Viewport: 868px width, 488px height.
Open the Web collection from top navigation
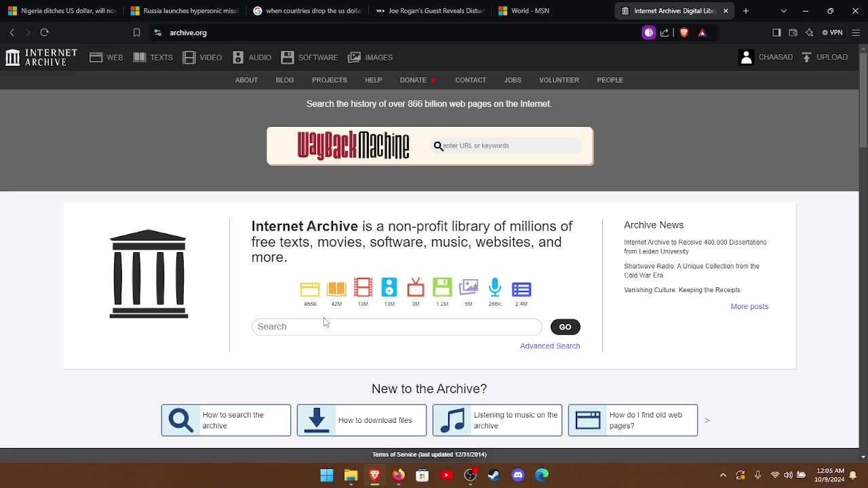coord(106,58)
